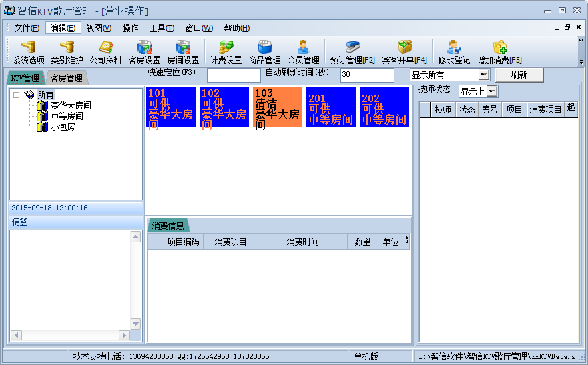Select 中等房间 in the room tree
This screenshot has width=588, height=365.
(67, 116)
